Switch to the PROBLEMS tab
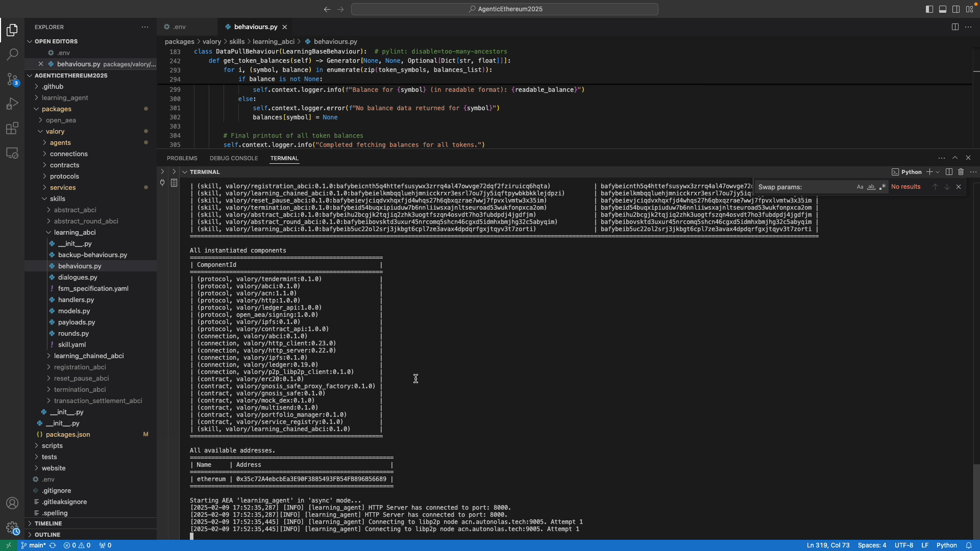Screen dimensions: 980x551 pos(182,158)
